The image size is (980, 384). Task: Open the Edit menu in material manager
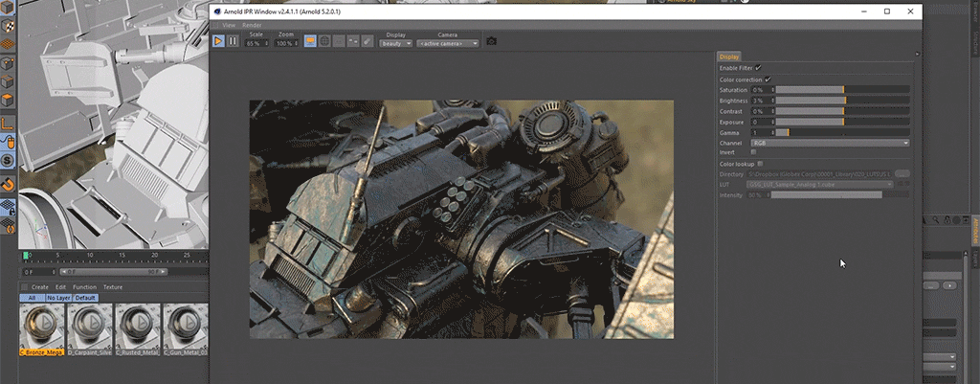[x=60, y=287]
